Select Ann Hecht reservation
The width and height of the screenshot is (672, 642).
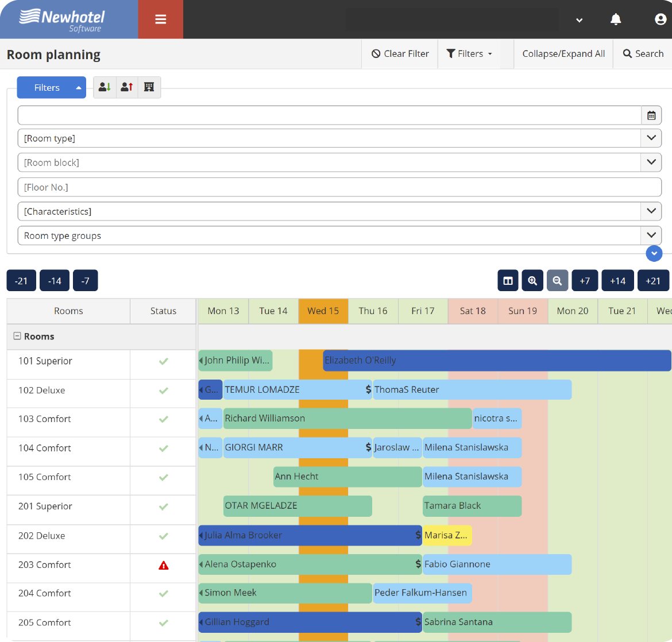[x=347, y=477]
